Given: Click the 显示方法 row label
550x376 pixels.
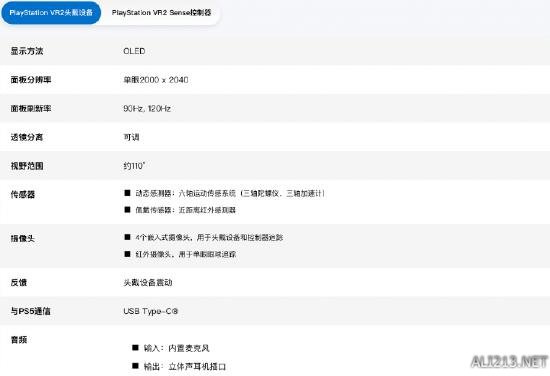Looking at the screenshot, I should click(27, 51).
